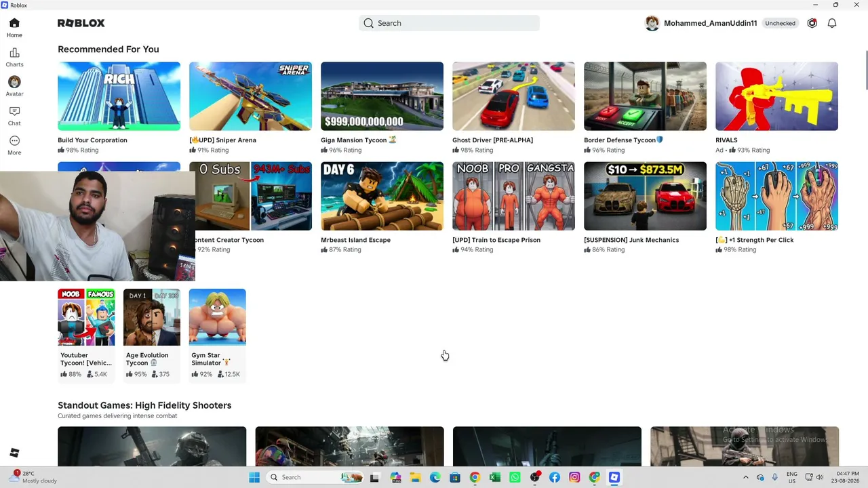Open WhatsApp from the taskbar
Viewport: 868px width, 488px height.
click(x=515, y=477)
